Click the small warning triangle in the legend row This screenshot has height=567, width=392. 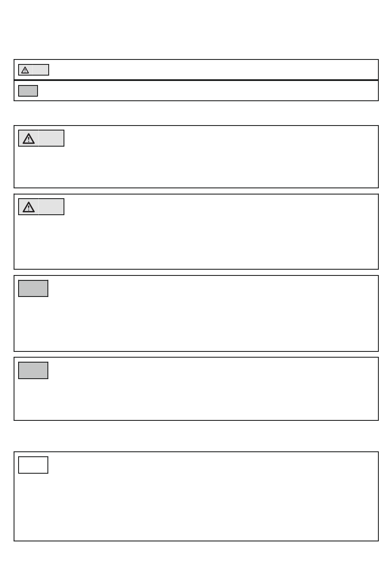click(25, 70)
